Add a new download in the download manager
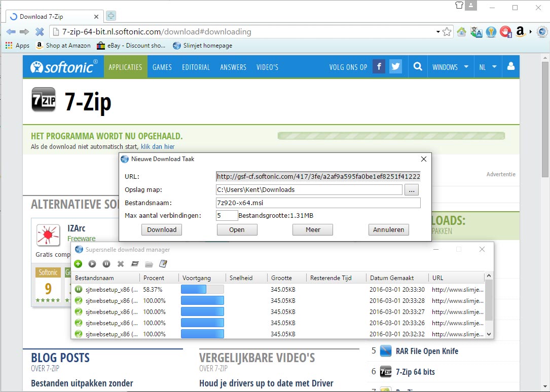Screen dimensions: 550x392 coord(78,264)
